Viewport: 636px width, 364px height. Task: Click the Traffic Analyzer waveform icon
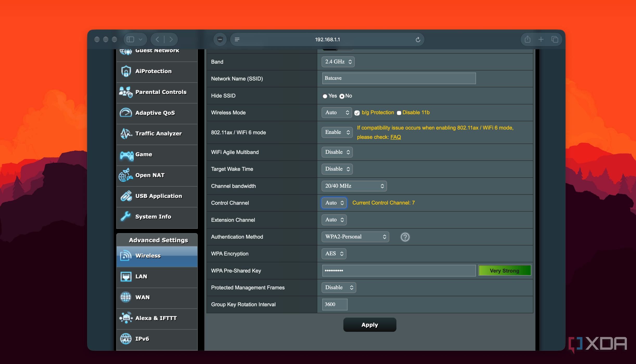click(x=126, y=134)
